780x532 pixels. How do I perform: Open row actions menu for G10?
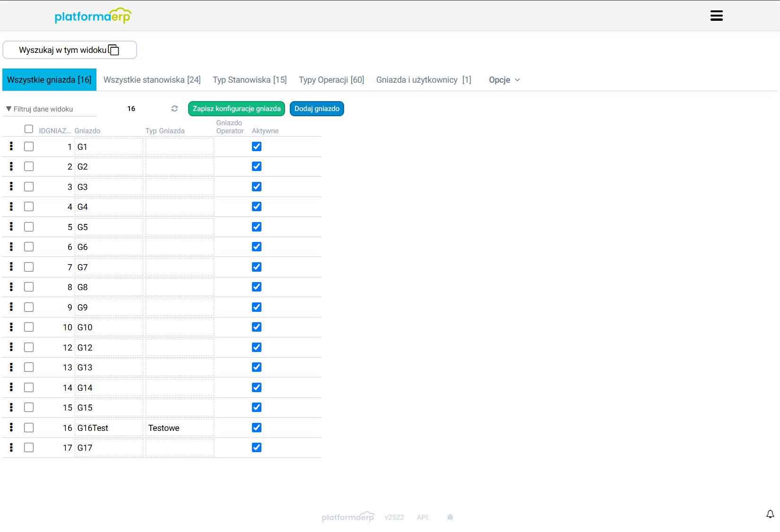click(x=11, y=327)
